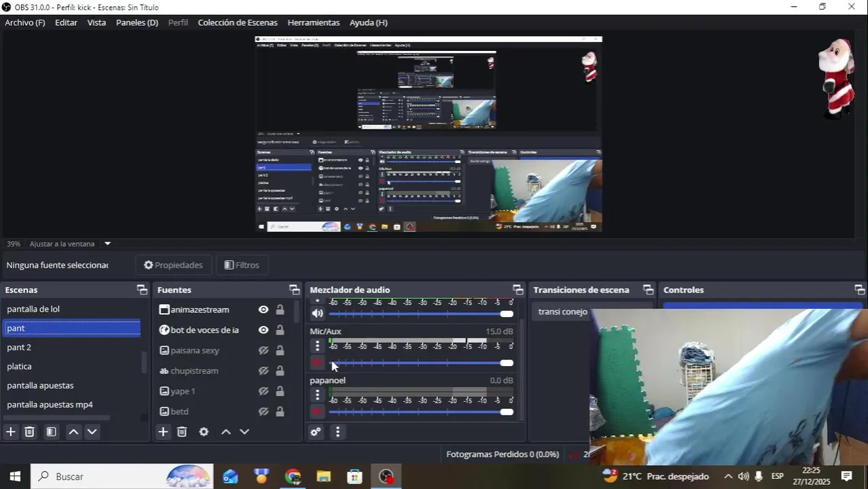Open the Archivo menu
Screen dimensions: 868x489
25,22
